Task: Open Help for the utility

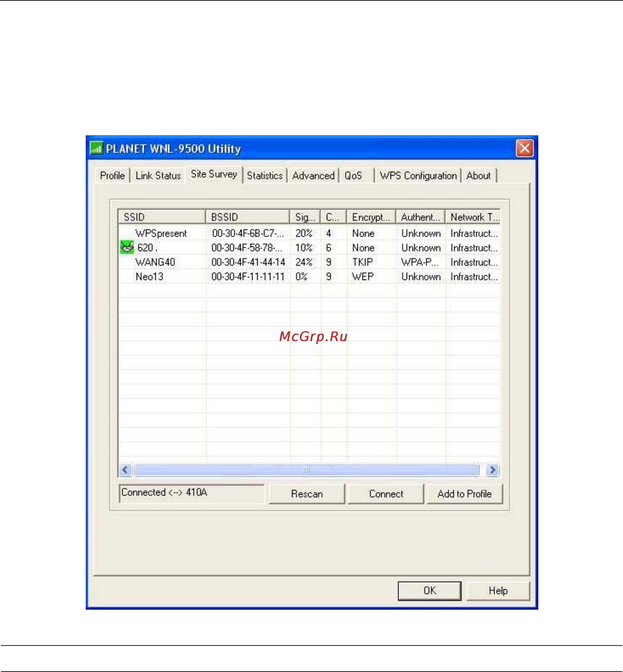Action: (498, 591)
